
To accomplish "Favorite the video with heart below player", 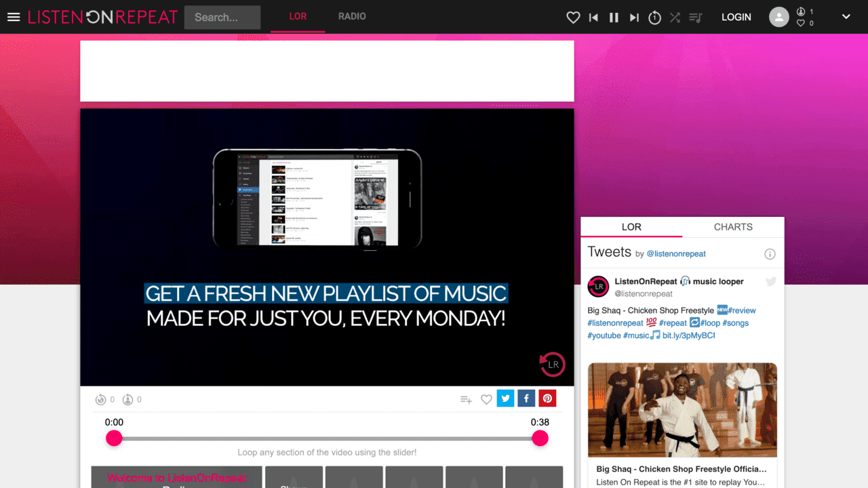I will (486, 399).
